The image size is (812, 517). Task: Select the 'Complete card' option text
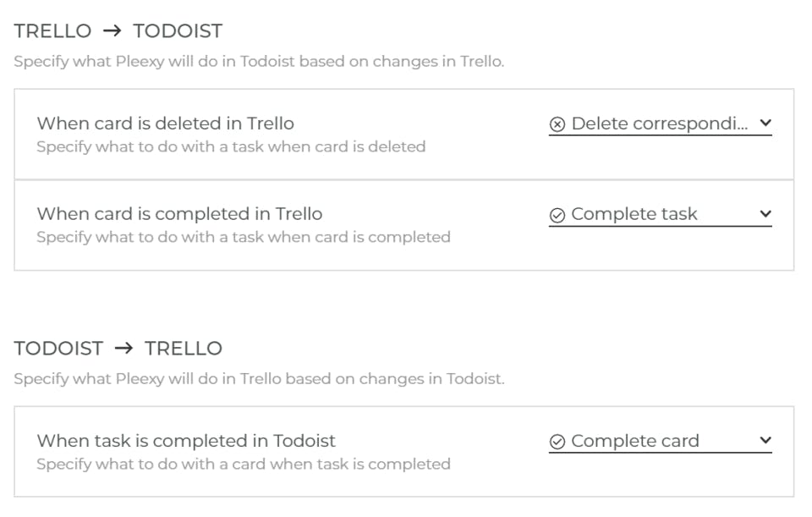pos(635,441)
